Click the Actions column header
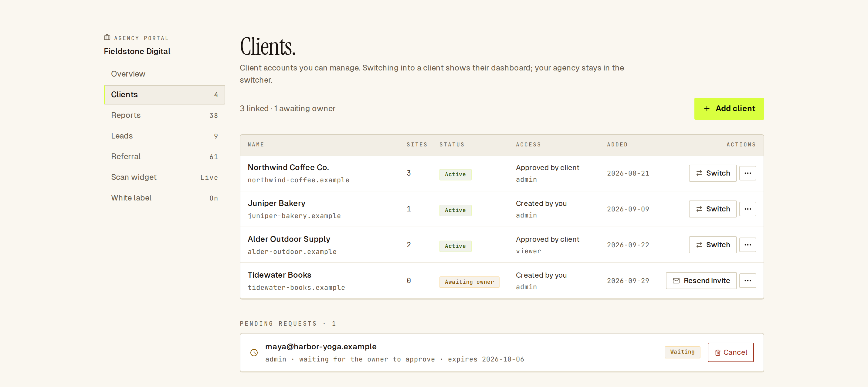This screenshot has width=868, height=387. tap(741, 144)
